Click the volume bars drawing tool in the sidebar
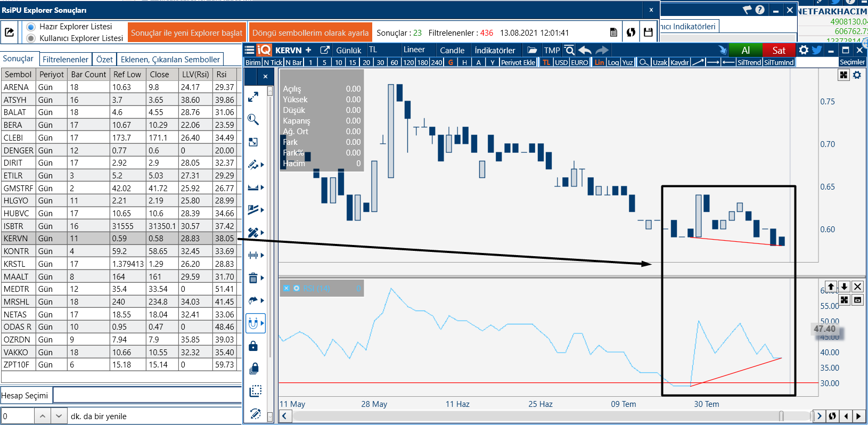The height and width of the screenshot is (425, 868). 253,255
